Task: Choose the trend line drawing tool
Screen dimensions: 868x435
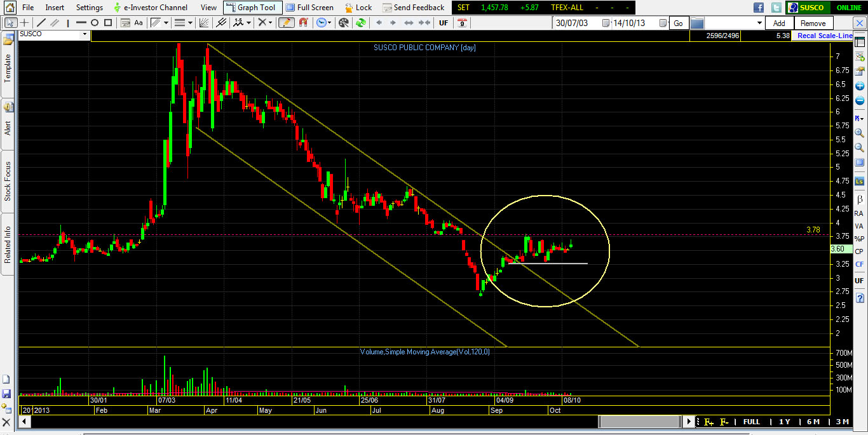Action: click(41, 23)
